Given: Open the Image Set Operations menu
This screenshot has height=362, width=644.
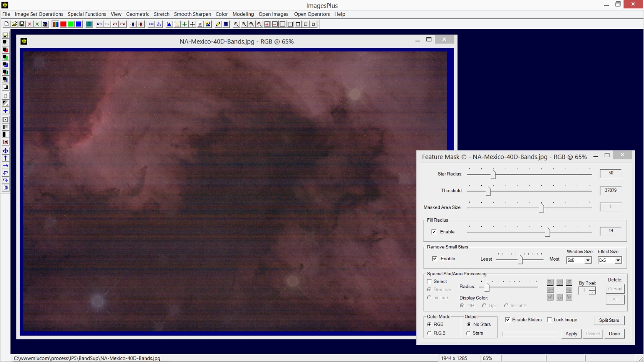Looking at the screenshot, I should click(39, 14).
